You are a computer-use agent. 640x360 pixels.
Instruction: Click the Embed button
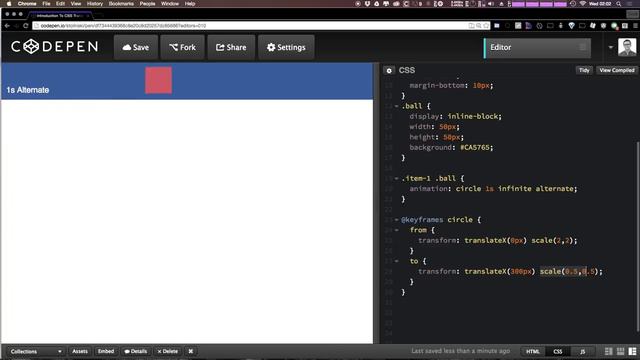point(106,351)
